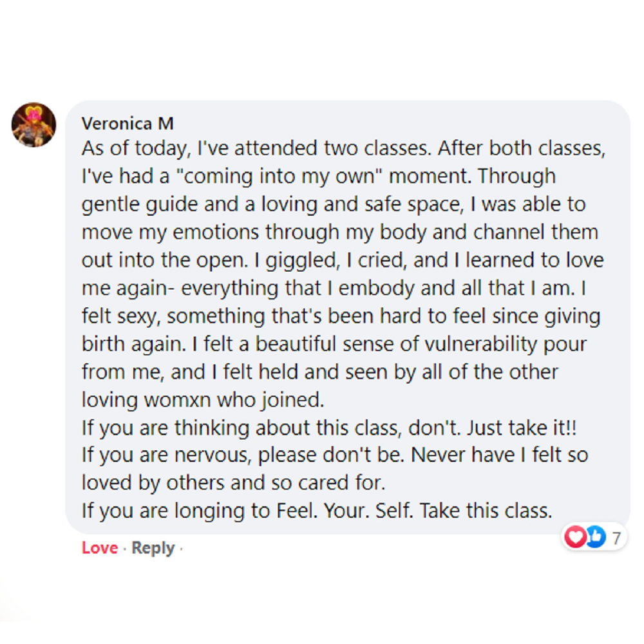The image size is (644, 644).
Task: Click the text "If you are nervous"
Action: 166,455
